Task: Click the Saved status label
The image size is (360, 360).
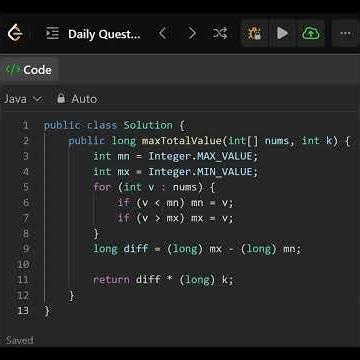Action: coord(20,340)
